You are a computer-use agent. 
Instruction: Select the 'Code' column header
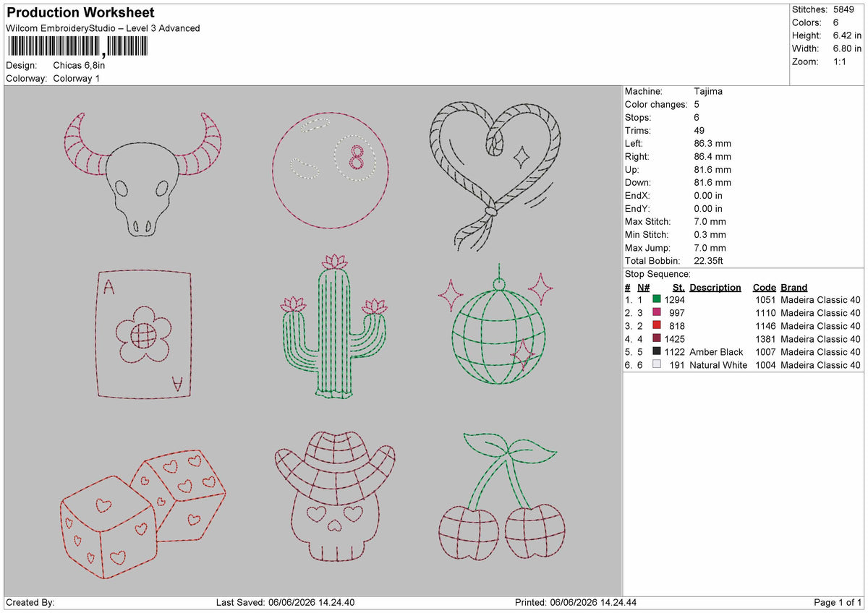[764, 287]
